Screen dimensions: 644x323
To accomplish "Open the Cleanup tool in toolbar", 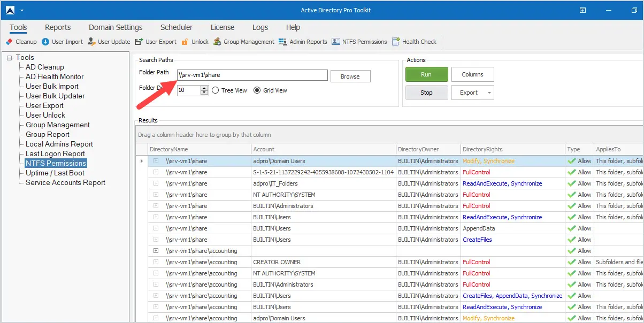I will [21, 42].
